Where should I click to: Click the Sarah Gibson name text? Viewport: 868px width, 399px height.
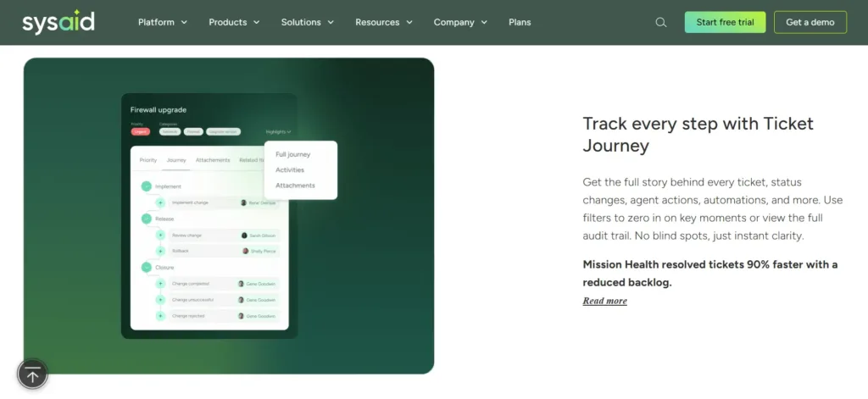(x=263, y=236)
